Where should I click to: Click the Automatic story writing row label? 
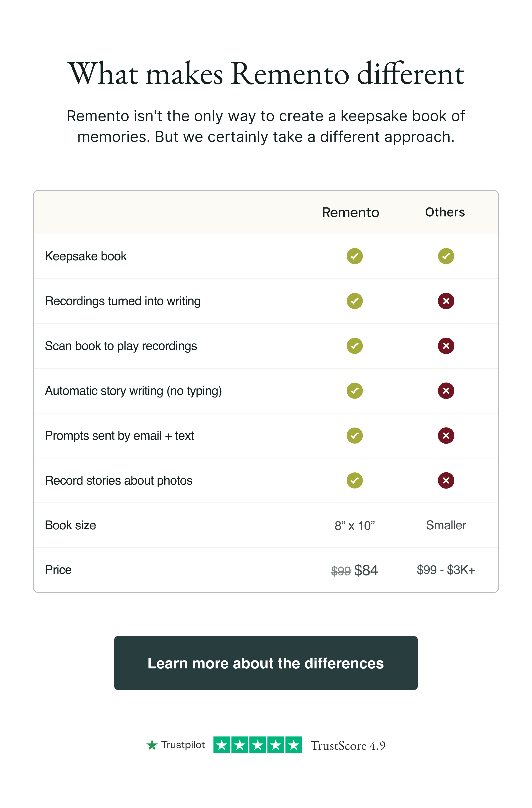pyautogui.click(x=133, y=391)
